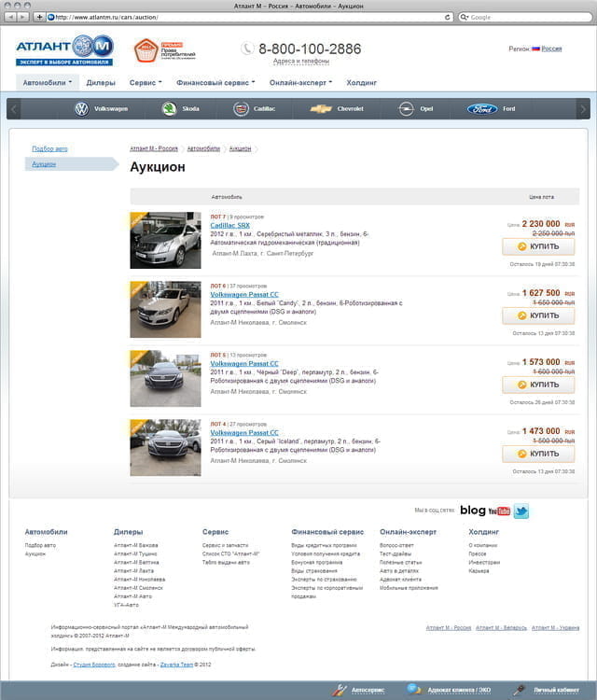This screenshot has height=700, width=597.
Task: Open the consumer rights award badge
Action: (165, 50)
